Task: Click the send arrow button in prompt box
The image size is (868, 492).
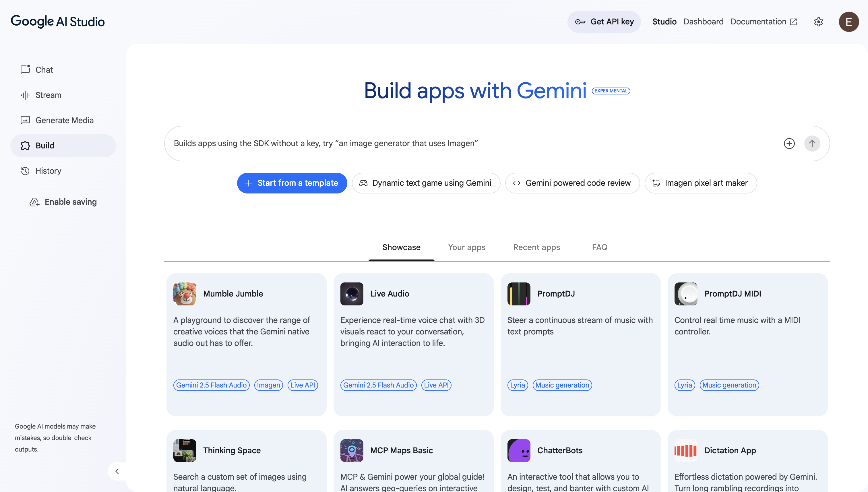Action: tap(812, 143)
